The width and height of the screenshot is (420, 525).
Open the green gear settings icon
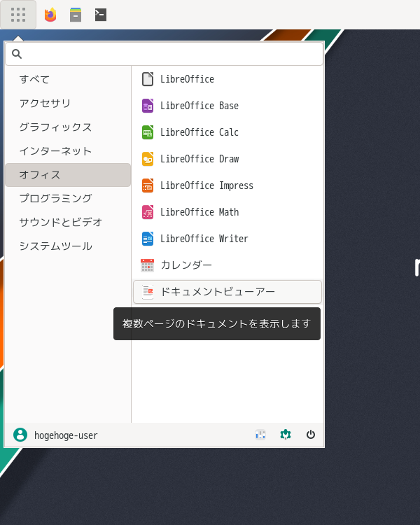click(286, 435)
